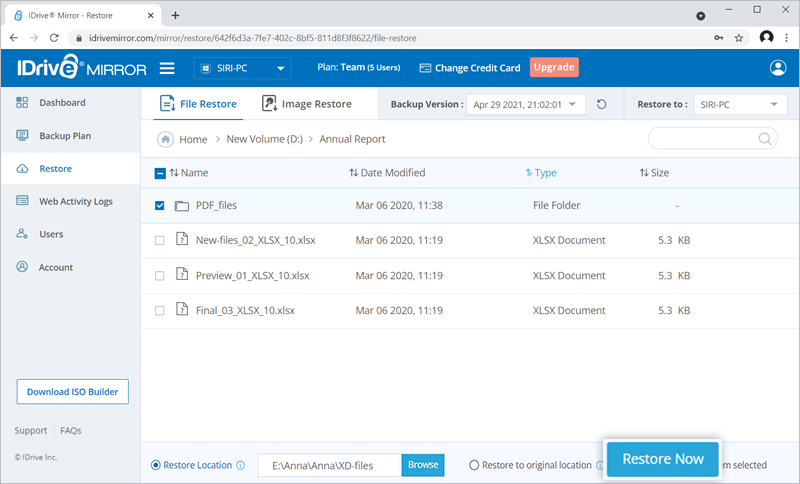Sort files by Name column
Viewport: 800px width, 484px height.
[x=189, y=173]
